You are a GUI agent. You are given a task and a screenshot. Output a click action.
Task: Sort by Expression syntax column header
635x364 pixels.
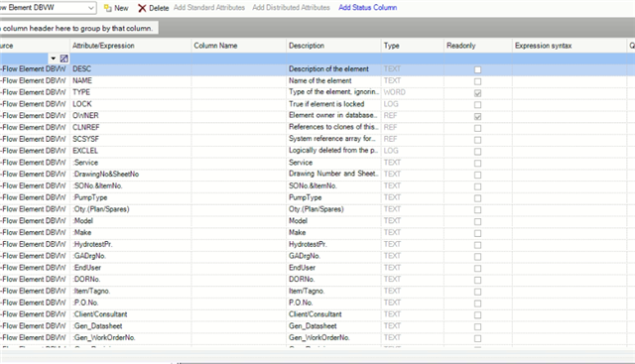tap(569, 46)
